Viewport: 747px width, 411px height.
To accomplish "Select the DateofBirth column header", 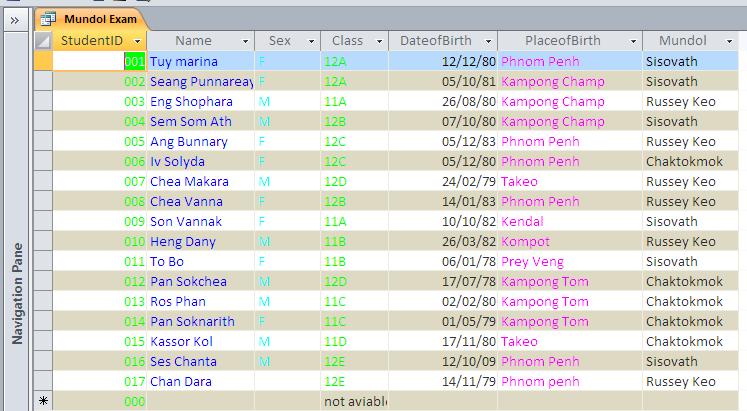I will point(435,41).
